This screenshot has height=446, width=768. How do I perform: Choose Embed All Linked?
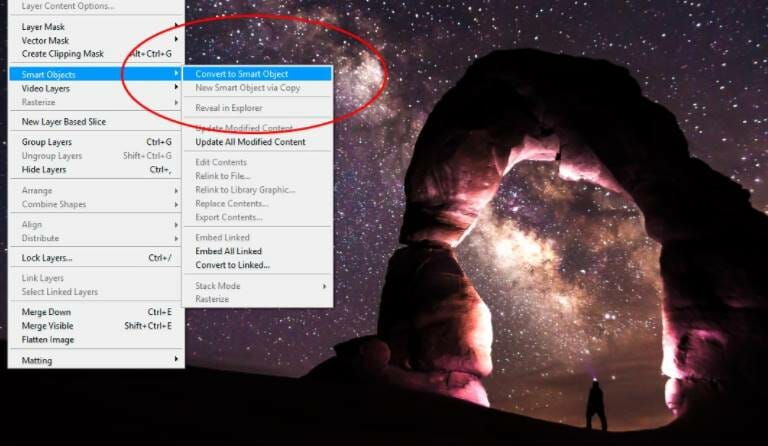(258, 251)
